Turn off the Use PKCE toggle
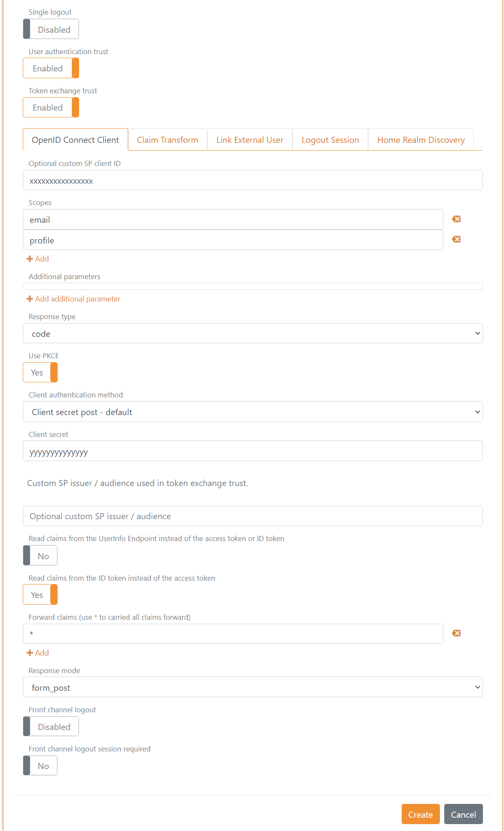Screen dimensions: 504x831 (x=40, y=372)
